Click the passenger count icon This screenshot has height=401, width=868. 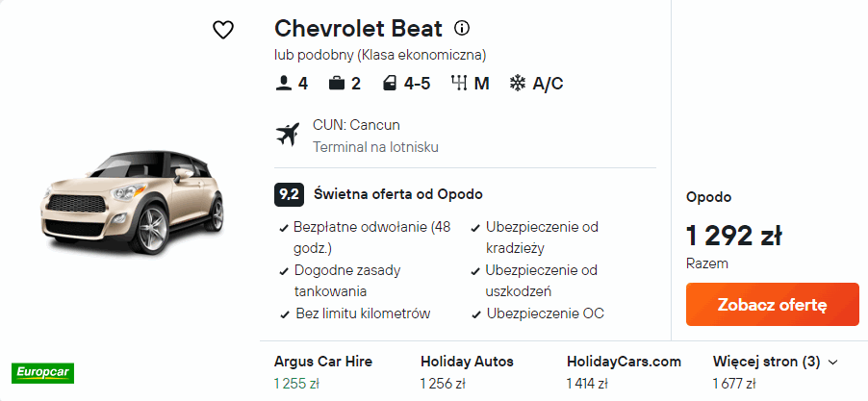pyautogui.click(x=283, y=84)
